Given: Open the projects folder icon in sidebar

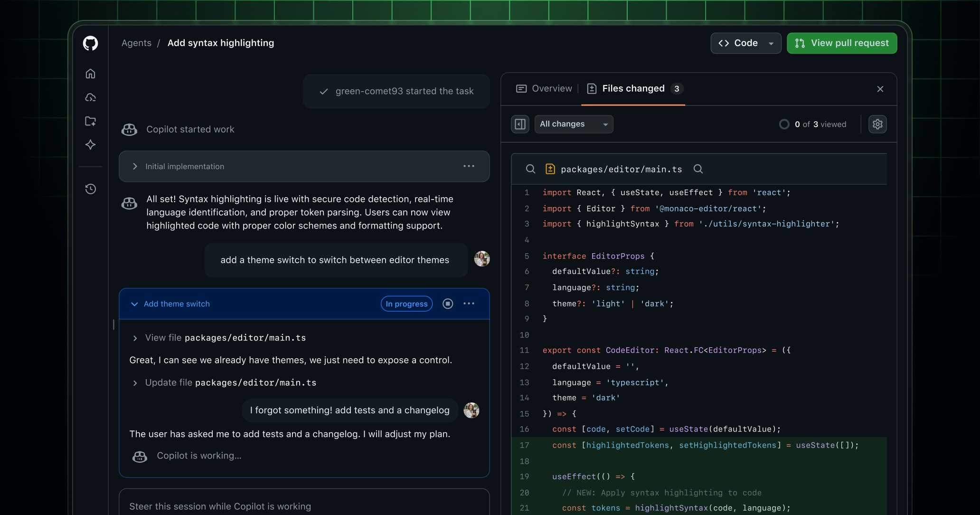Looking at the screenshot, I should click(x=90, y=121).
